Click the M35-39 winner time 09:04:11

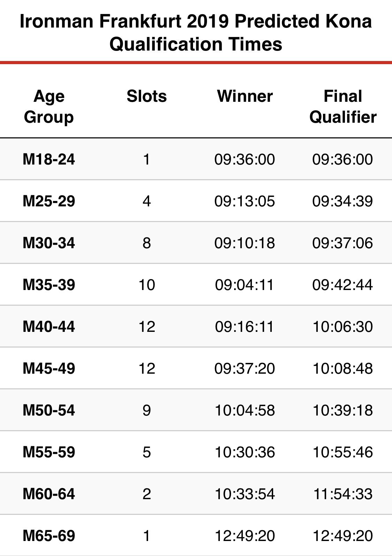(x=245, y=285)
